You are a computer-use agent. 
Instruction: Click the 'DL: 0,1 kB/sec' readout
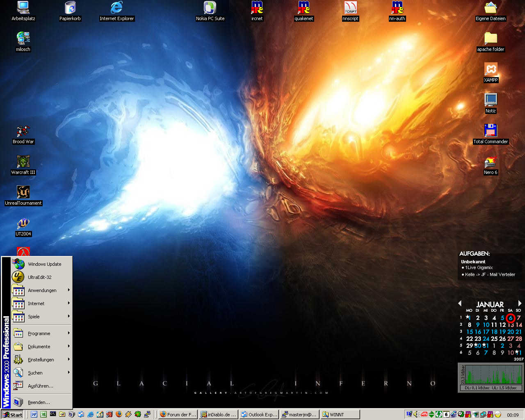point(477,388)
